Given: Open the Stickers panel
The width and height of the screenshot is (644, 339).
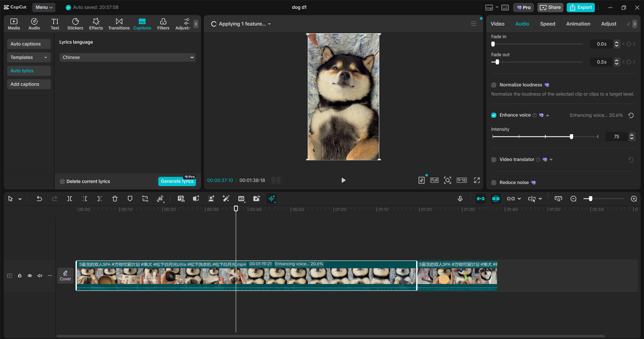Looking at the screenshot, I should point(75,24).
